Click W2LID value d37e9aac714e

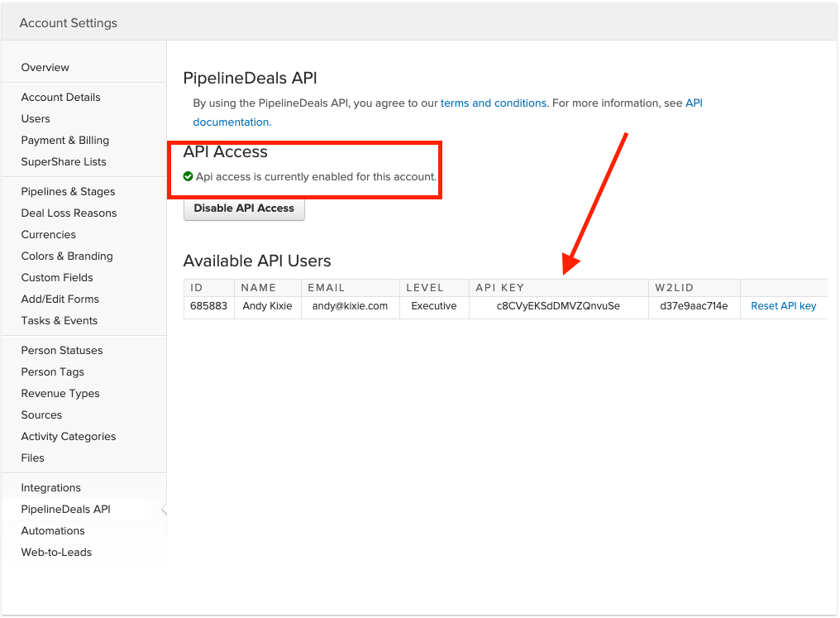click(694, 306)
